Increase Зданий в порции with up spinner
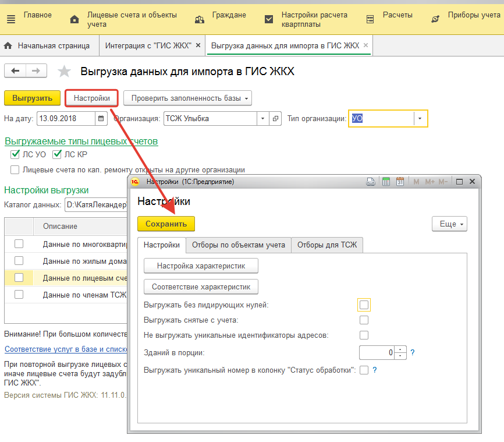This screenshot has height=442, width=504. pyautogui.click(x=400, y=349)
